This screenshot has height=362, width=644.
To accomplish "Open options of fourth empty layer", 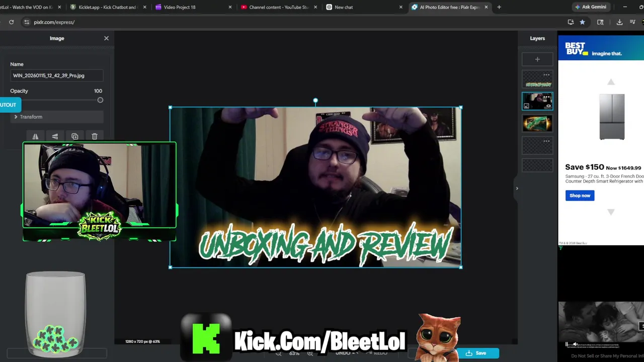I will tap(546, 141).
